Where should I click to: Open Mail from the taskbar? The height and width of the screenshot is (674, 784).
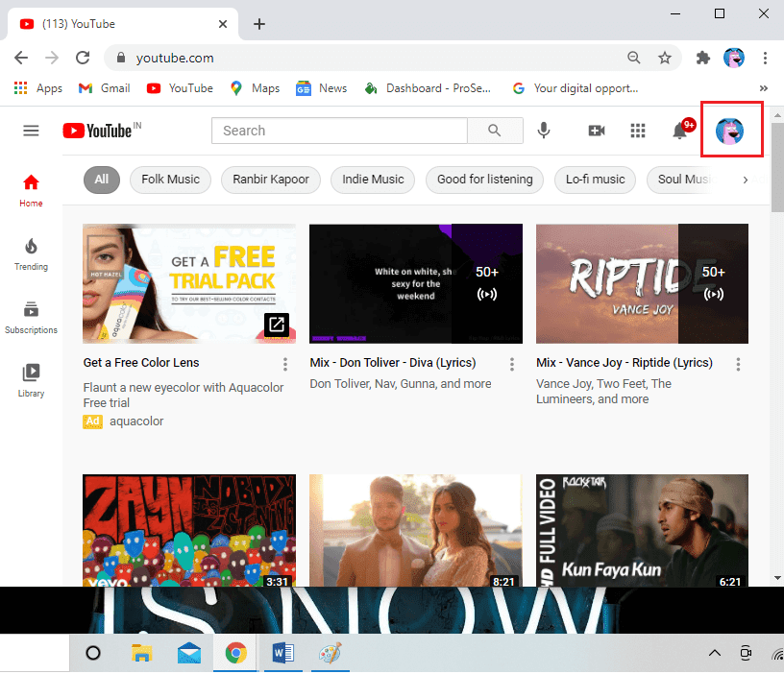pyautogui.click(x=189, y=653)
